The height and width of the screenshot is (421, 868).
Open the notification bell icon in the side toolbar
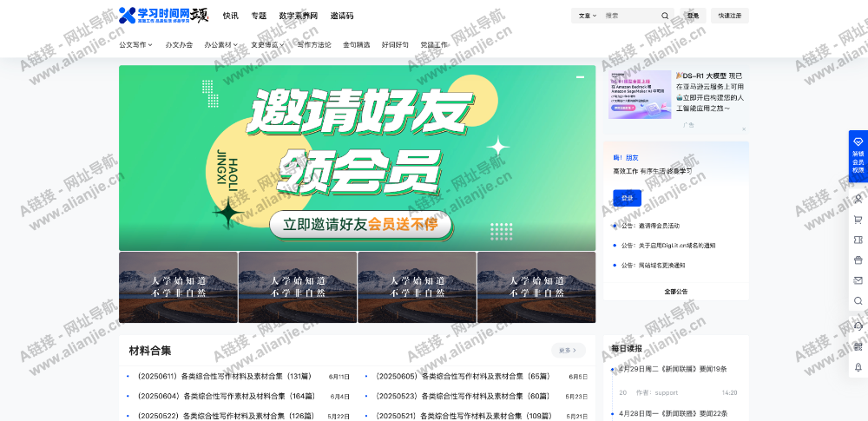[x=858, y=366]
